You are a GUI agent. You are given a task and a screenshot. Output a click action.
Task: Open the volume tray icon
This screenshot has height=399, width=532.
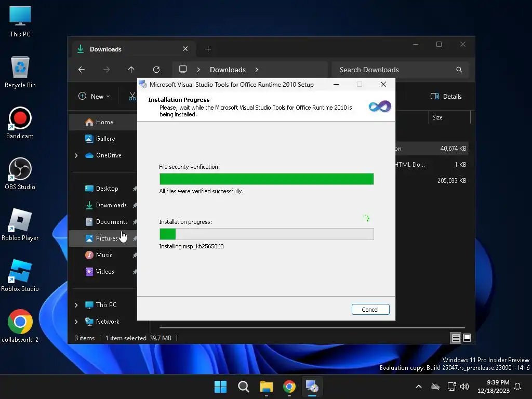pyautogui.click(x=464, y=387)
